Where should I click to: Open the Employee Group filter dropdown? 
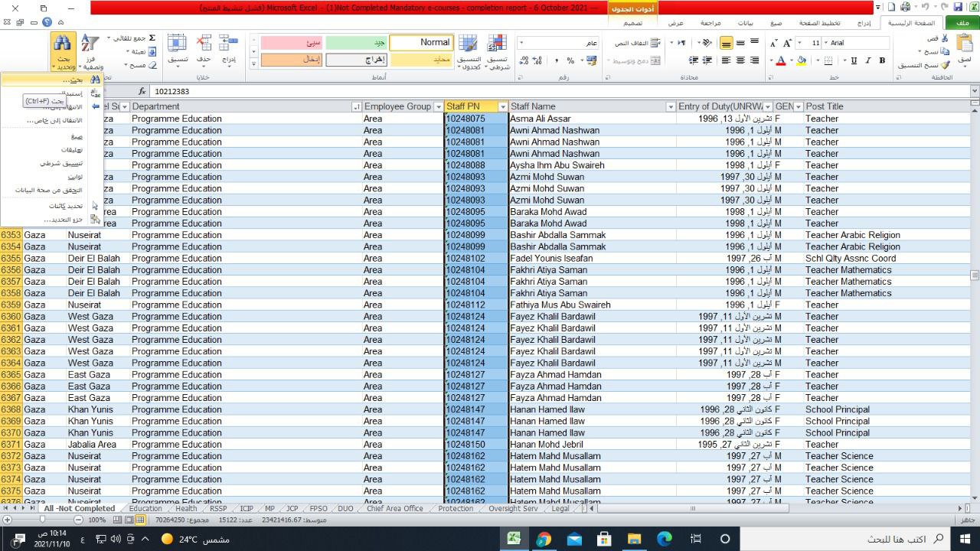pos(439,106)
